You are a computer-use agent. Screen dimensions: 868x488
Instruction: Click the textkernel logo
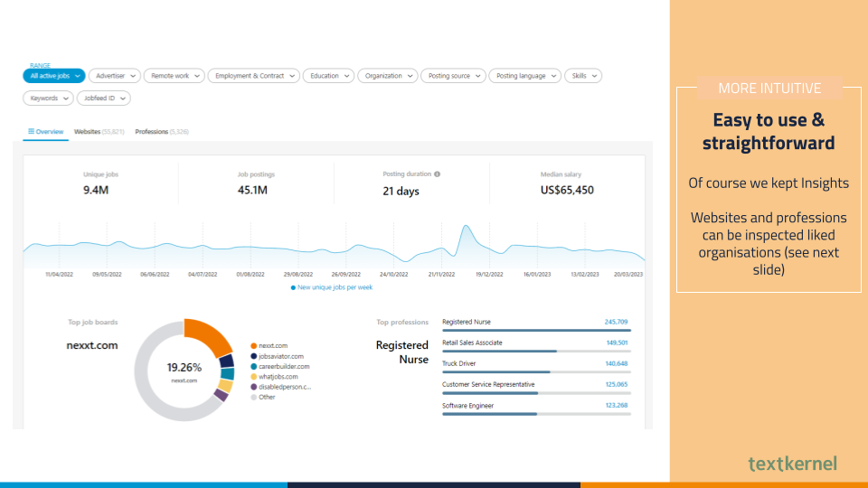[x=792, y=464]
